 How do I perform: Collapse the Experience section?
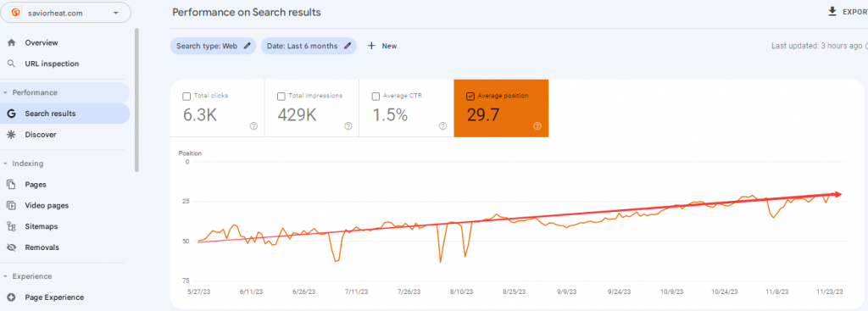[5, 276]
